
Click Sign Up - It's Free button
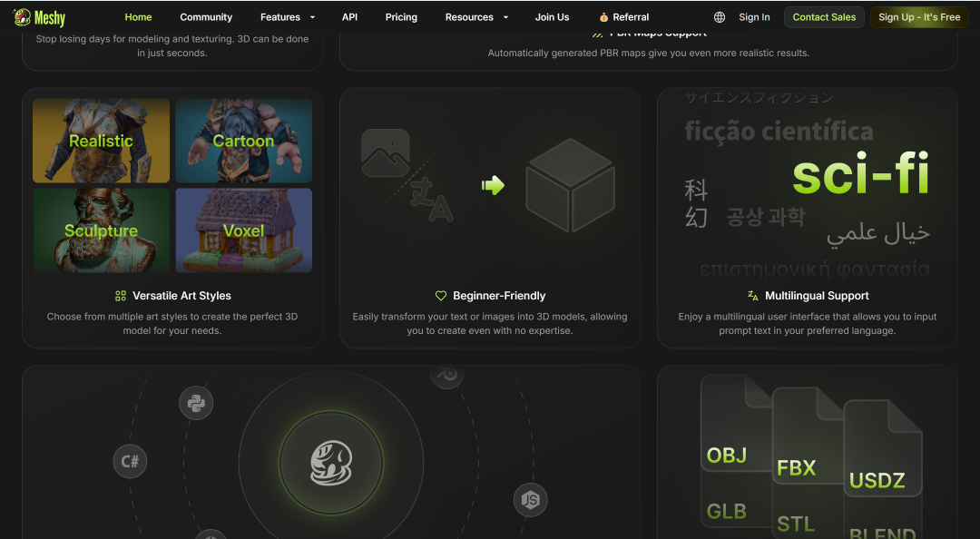point(919,17)
